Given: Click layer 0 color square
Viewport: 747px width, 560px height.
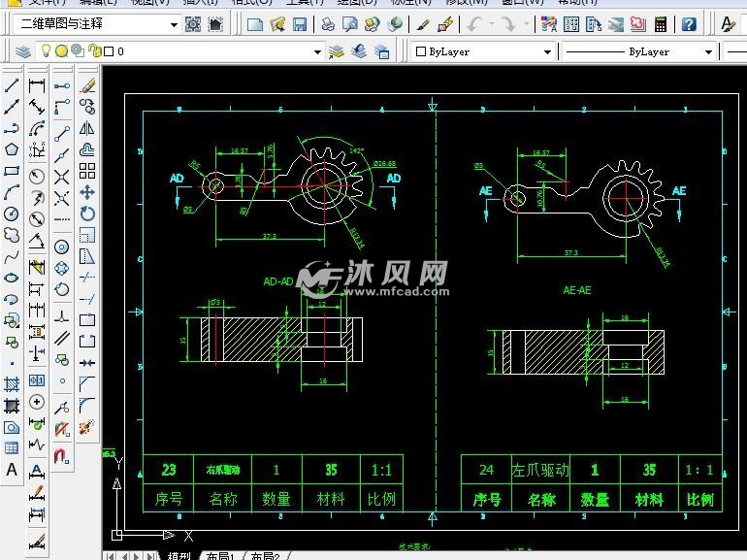Looking at the screenshot, I should coord(109,51).
